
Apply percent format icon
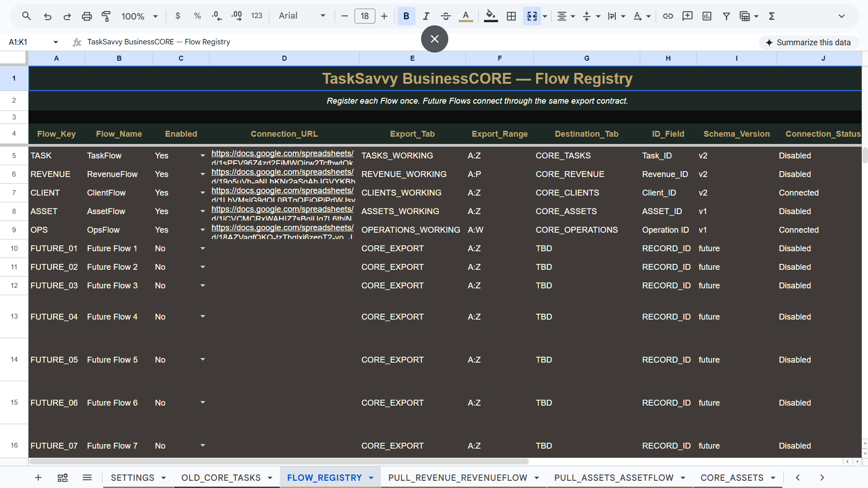197,16
